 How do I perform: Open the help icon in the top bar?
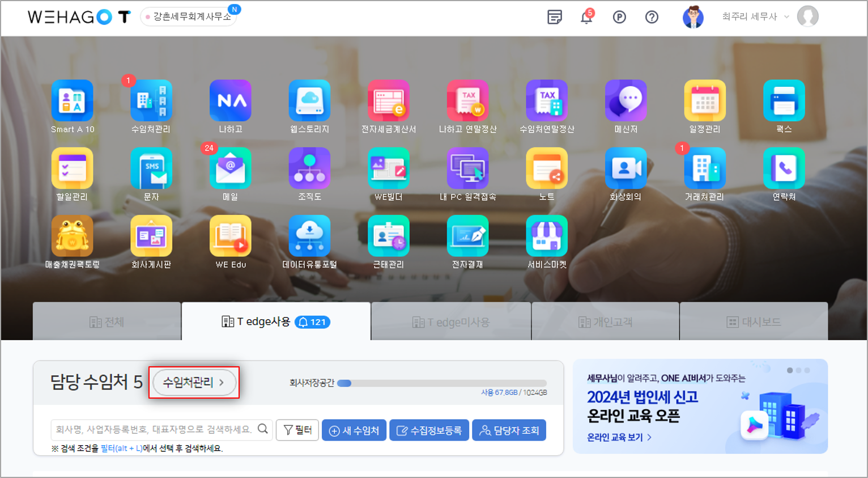[x=652, y=18]
